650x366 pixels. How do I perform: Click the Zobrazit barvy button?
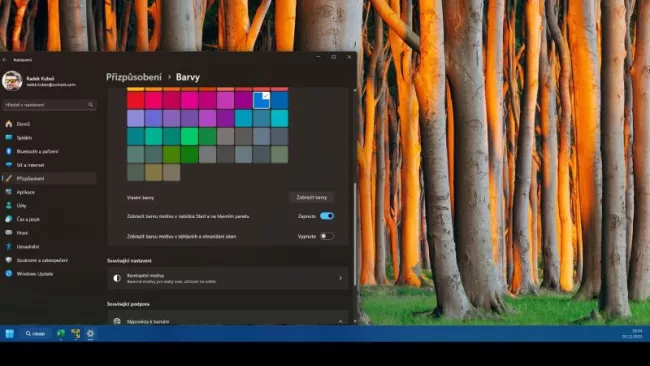311,197
